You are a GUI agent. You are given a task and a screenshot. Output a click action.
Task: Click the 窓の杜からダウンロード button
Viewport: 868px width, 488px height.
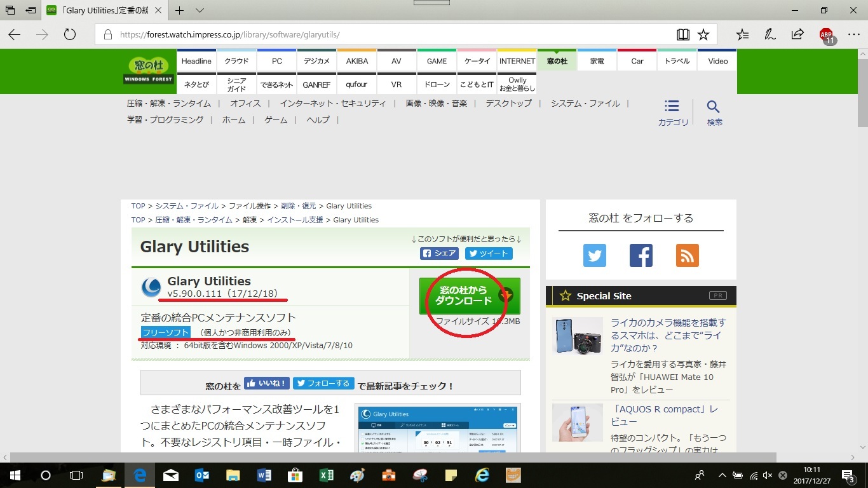(x=470, y=295)
